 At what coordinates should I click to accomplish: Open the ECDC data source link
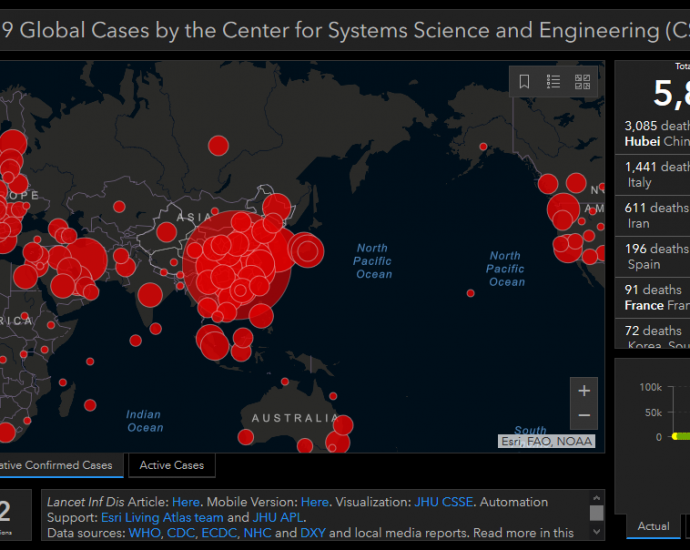[x=219, y=533]
